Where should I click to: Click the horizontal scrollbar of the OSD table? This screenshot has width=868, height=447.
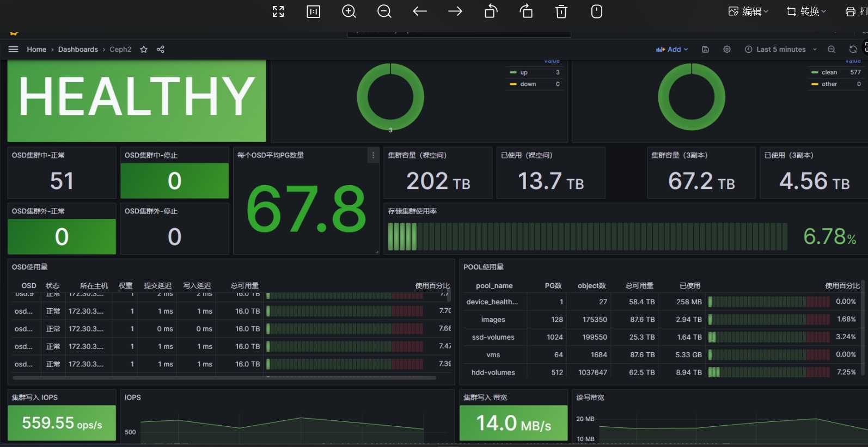[224, 378]
